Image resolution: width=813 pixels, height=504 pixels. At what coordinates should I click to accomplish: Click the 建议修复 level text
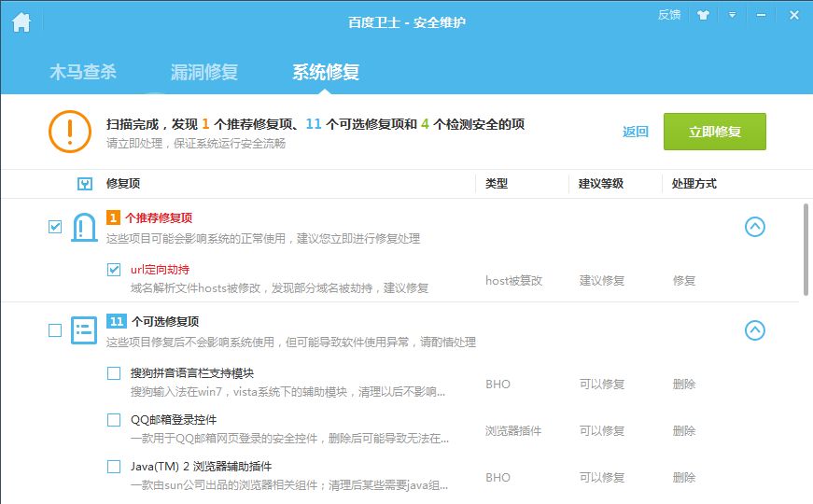(x=602, y=281)
